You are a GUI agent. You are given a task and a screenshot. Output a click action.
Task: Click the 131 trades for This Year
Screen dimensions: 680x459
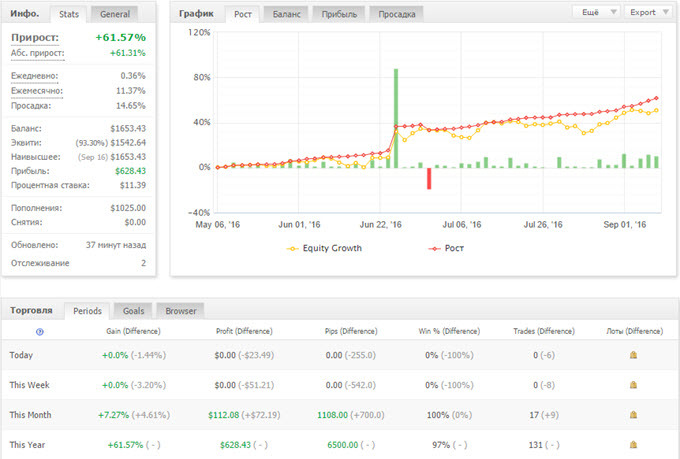tap(536, 445)
